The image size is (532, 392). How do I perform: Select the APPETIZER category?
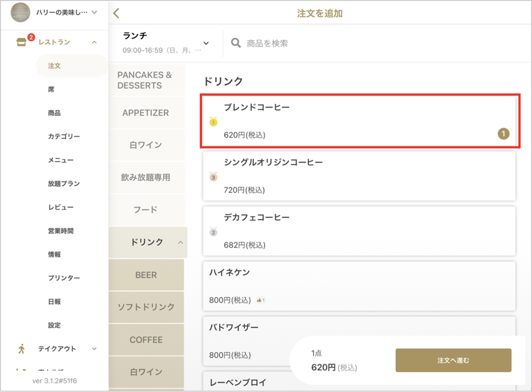(147, 113)
